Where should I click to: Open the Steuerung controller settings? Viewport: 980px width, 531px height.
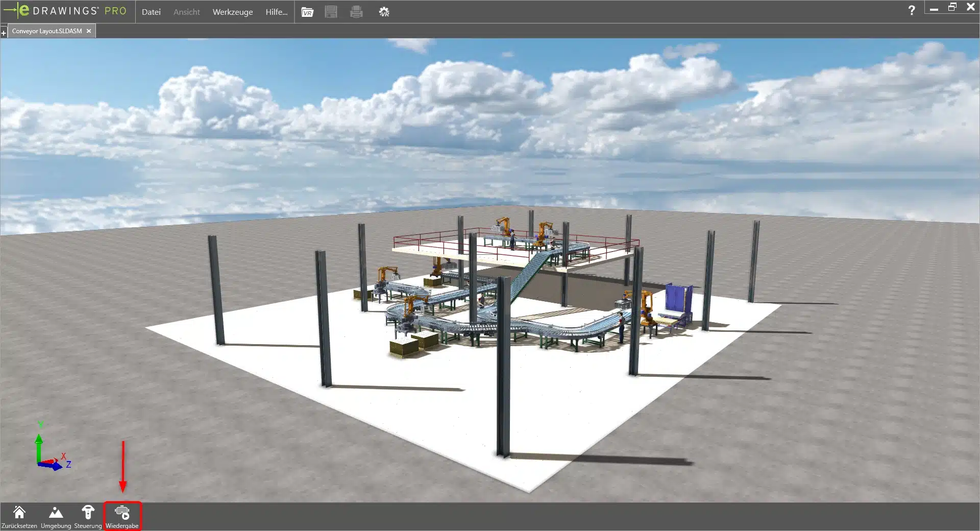tap(88, 513)
